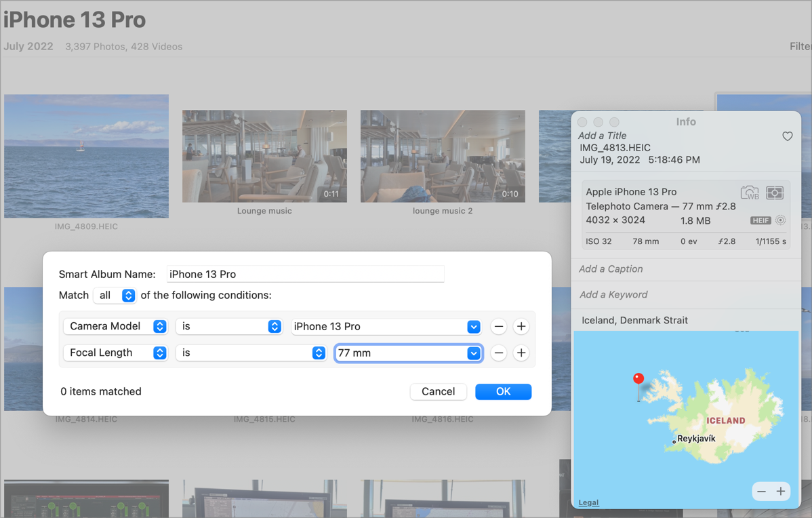Add a condition after Focal Length row
This screenshot has height=518, width=812.
click(x=521, y=353)
